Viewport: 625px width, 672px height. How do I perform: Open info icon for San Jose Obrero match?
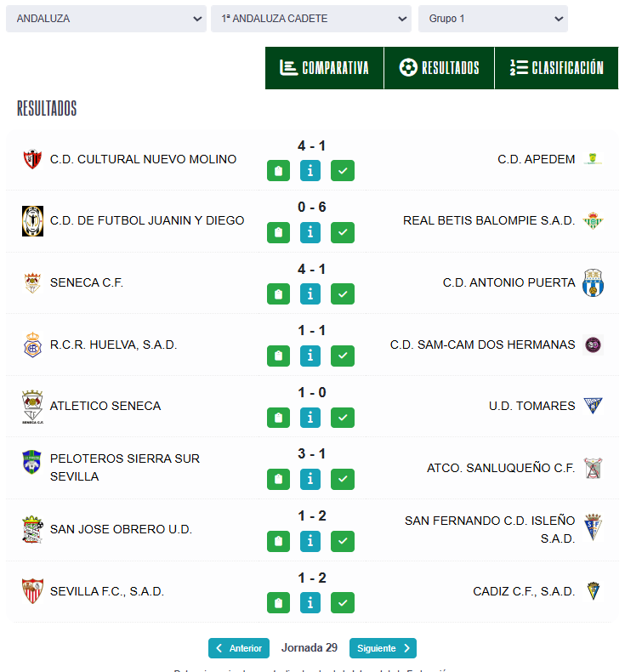[x=310, y=541]
